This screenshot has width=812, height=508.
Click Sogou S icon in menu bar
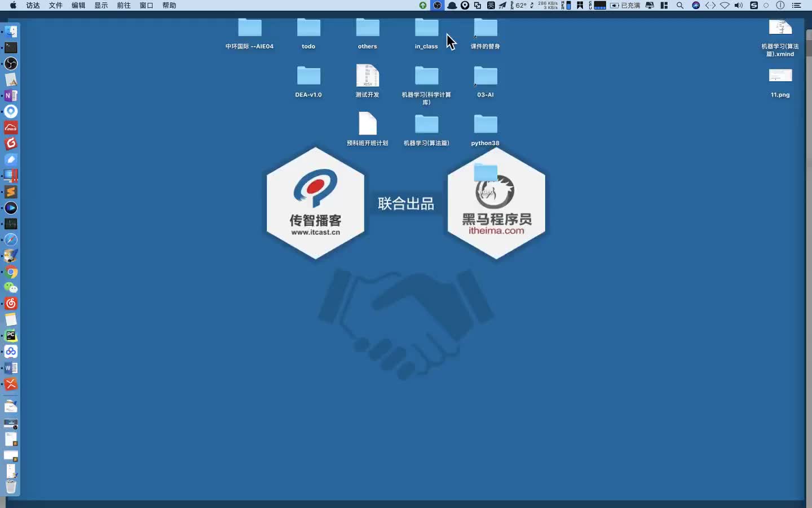pyautogui.click(x=754, y=5)
